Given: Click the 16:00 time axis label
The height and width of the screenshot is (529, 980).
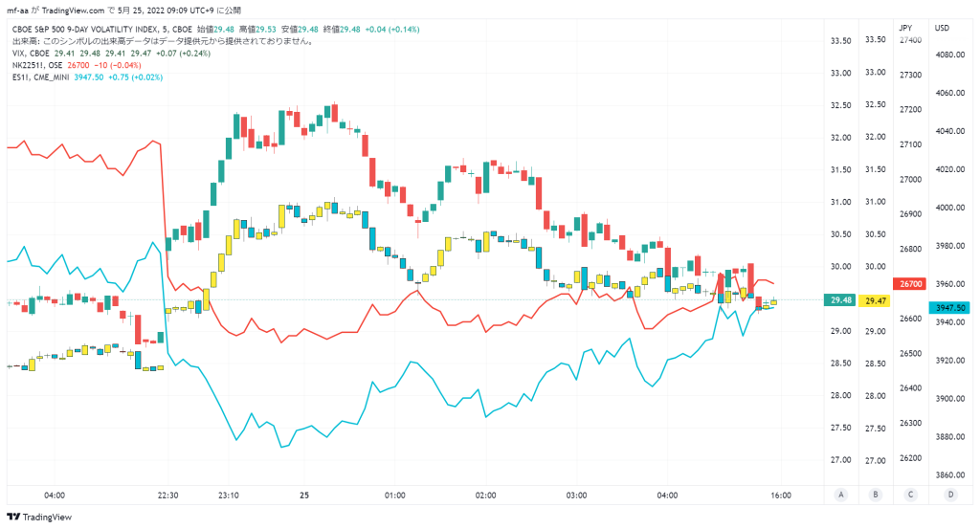Looking at the screenshot, I should click(x=781, y=496).
